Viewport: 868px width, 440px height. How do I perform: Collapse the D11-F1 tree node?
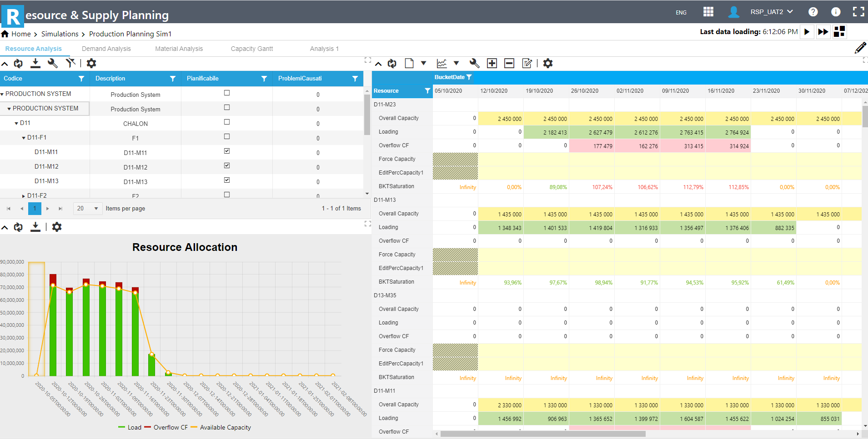pos(23,137)
